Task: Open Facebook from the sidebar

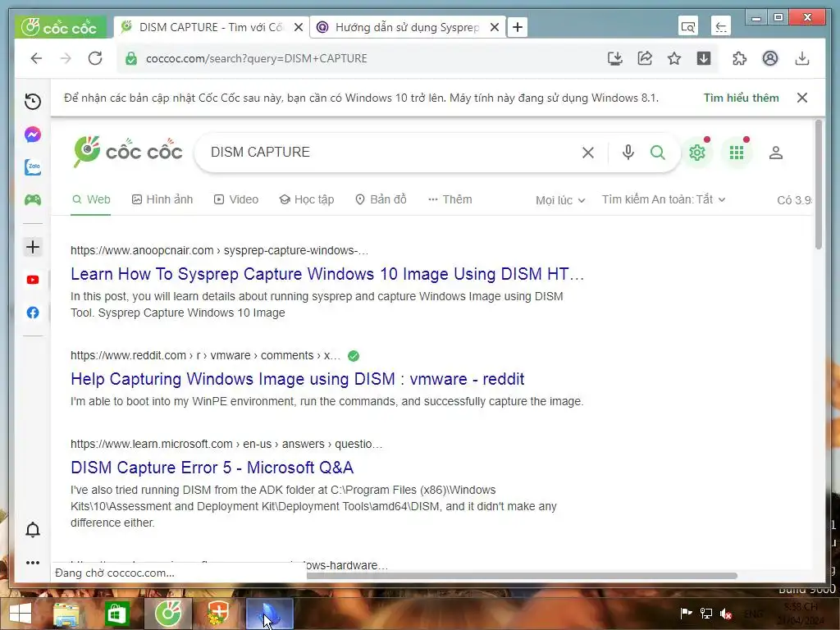Action: click(33, 313)
